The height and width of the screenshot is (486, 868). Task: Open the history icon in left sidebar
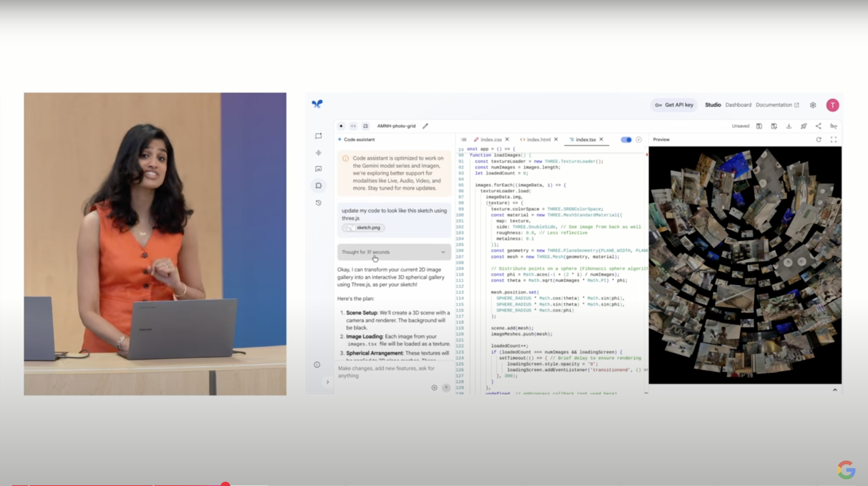pyautogui.click(x=318, y=203)
